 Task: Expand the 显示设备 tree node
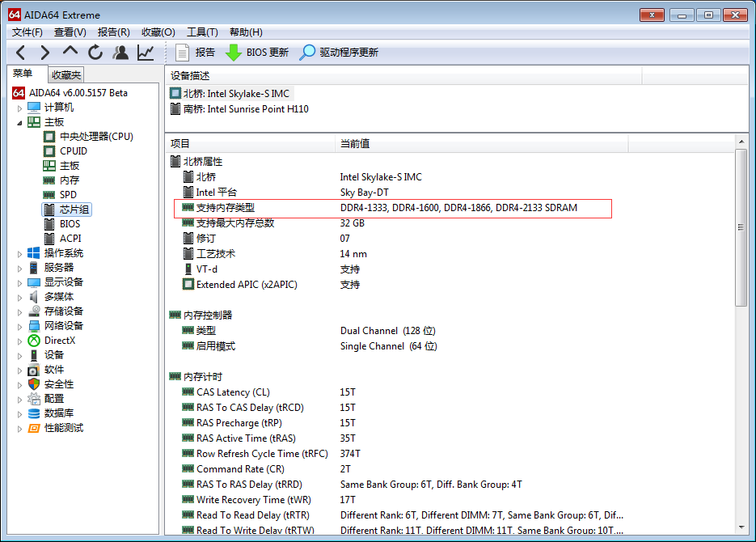(x=19, y=282)
